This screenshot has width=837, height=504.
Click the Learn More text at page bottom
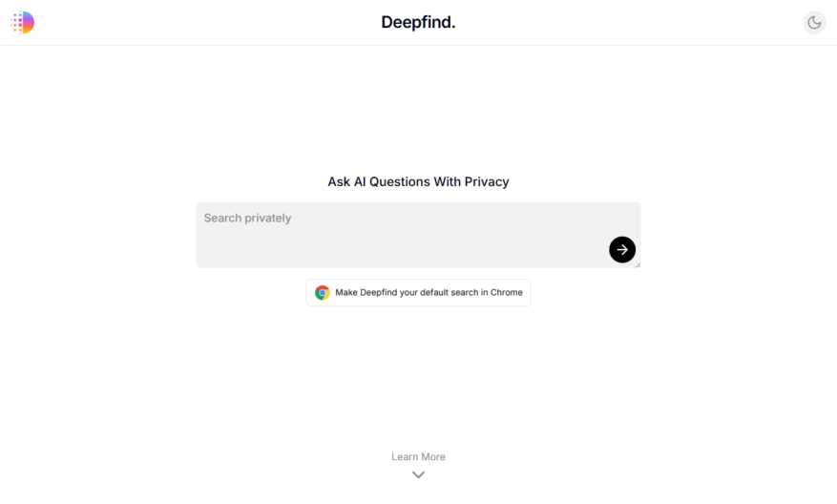pos(418,457)
